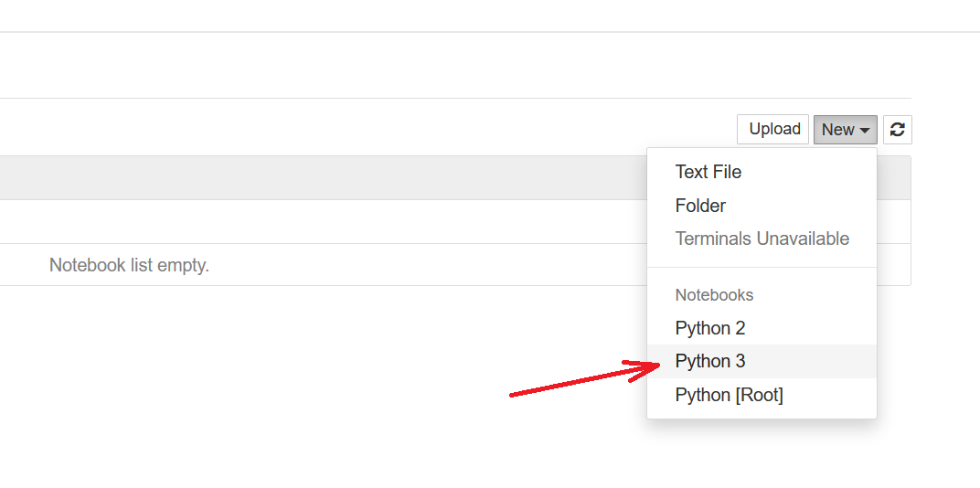Start a Python 2 notebook
This screenshot has height=488, width=980.
tap(710, 328)
